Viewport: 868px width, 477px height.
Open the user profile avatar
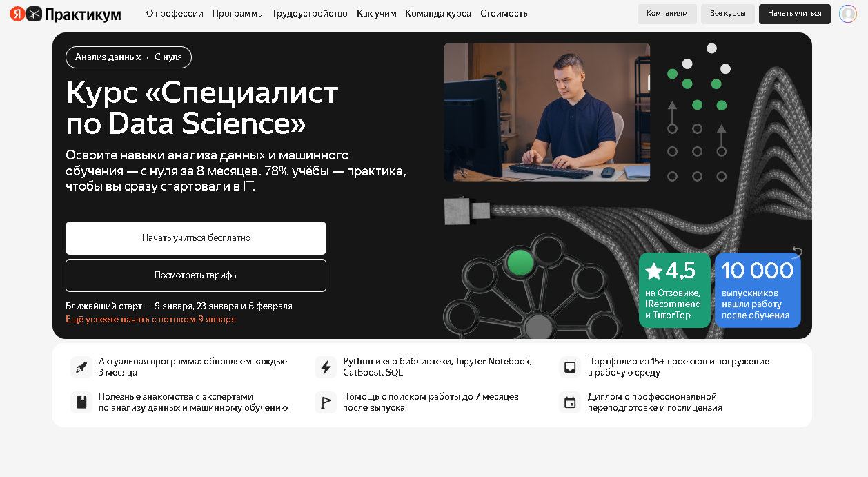(847, 14)
